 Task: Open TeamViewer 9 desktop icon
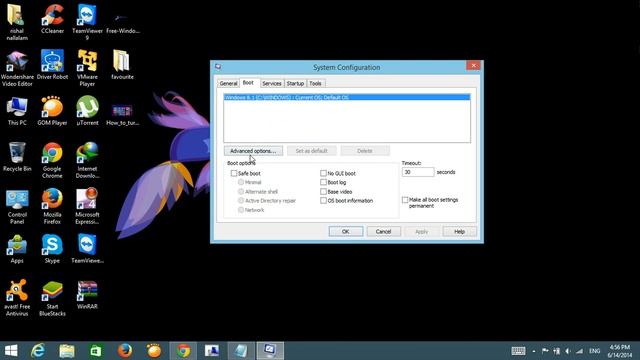(x=87, y=22)
